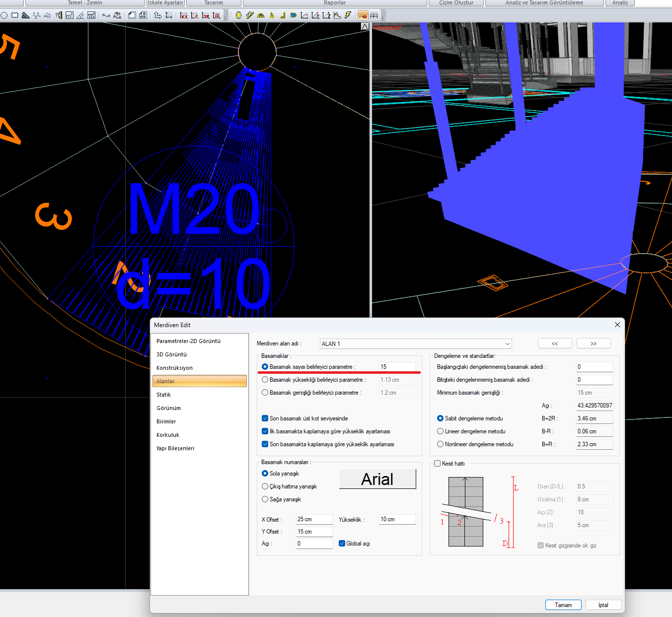Select Sağa yanaşık radio option

coord(265,499)
